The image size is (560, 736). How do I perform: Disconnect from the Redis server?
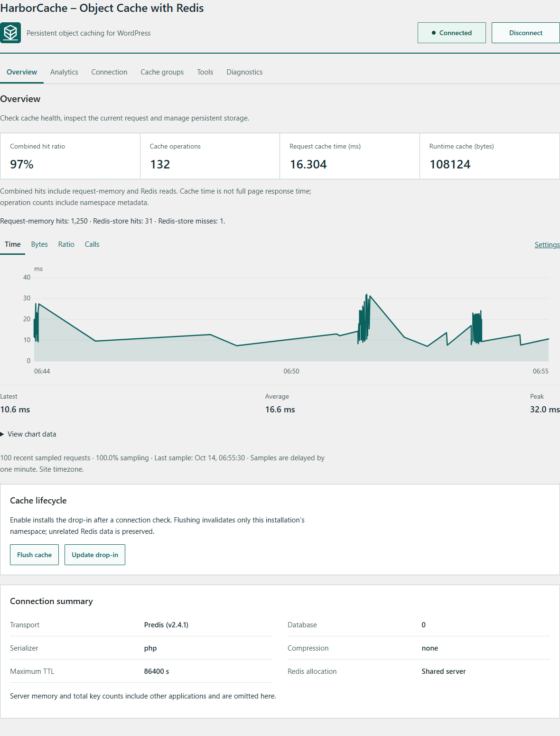tap(526, 33)
